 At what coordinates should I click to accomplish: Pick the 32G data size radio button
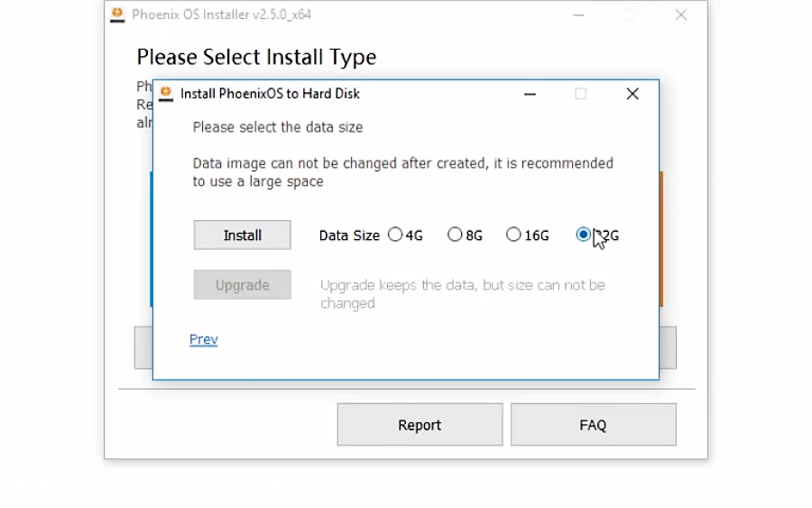click(x=583, y=235)
